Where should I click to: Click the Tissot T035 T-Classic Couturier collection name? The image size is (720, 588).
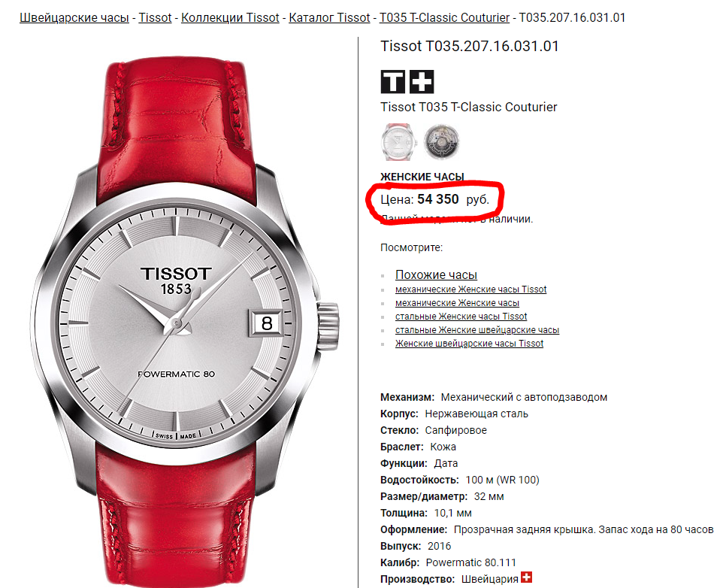pos(468,107)
